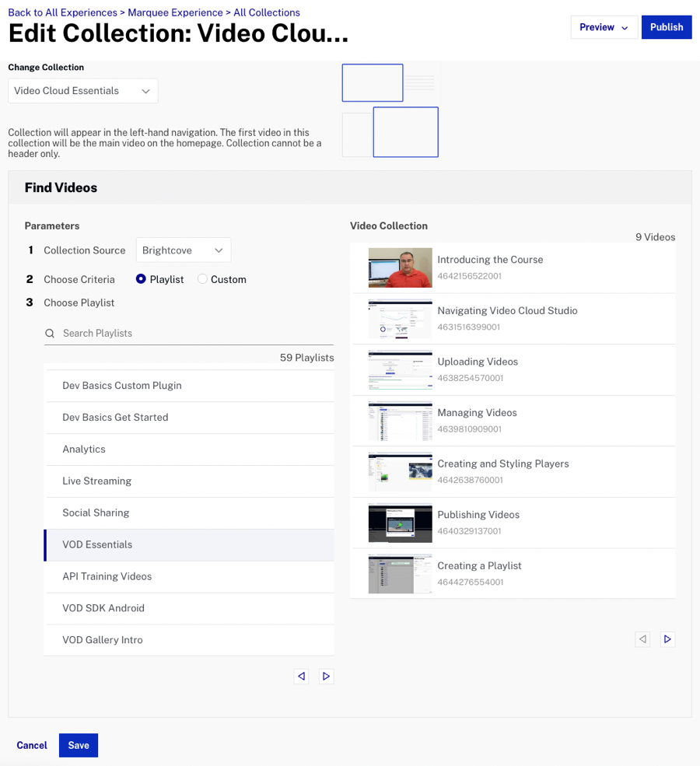Click video ID 4638254570001
This screenshot has height=766, width=700.
(x=471, y=378)
